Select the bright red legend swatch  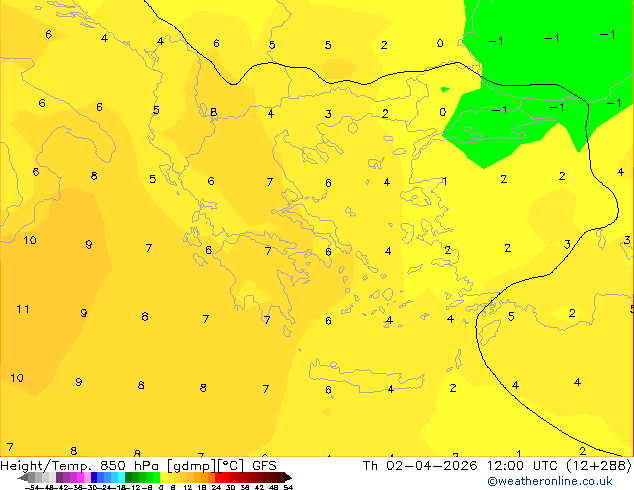point(218,477)
